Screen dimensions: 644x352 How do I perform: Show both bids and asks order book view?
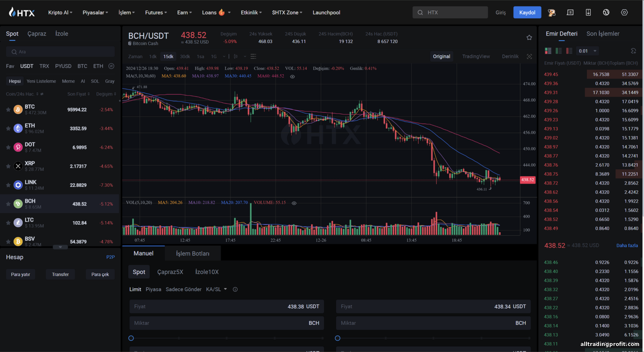coord(548,51)
